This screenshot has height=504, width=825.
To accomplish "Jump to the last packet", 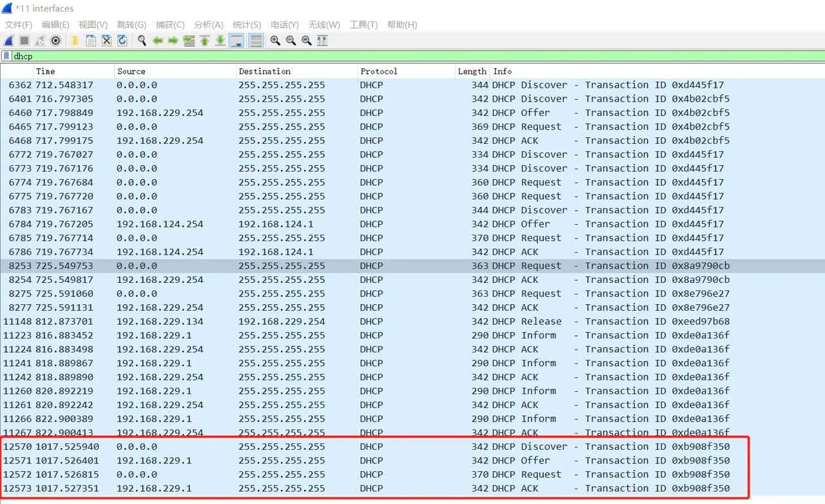I will 220,41.
